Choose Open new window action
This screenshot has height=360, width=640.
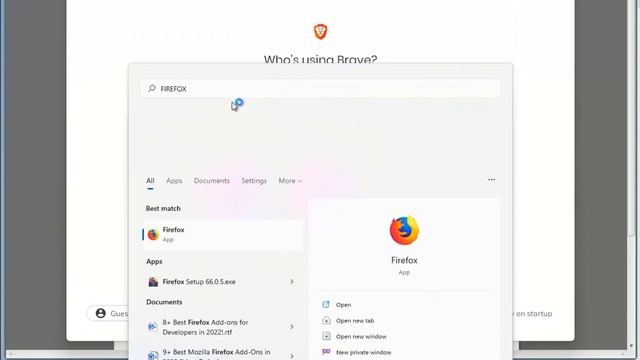click(x=361, y=337)
